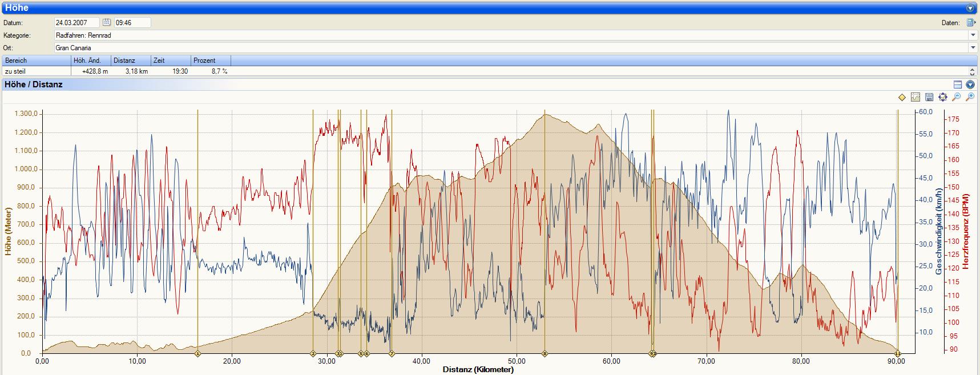Click the fit-chart-to-window icon
The image size is (980, 375).
[943, 98]
